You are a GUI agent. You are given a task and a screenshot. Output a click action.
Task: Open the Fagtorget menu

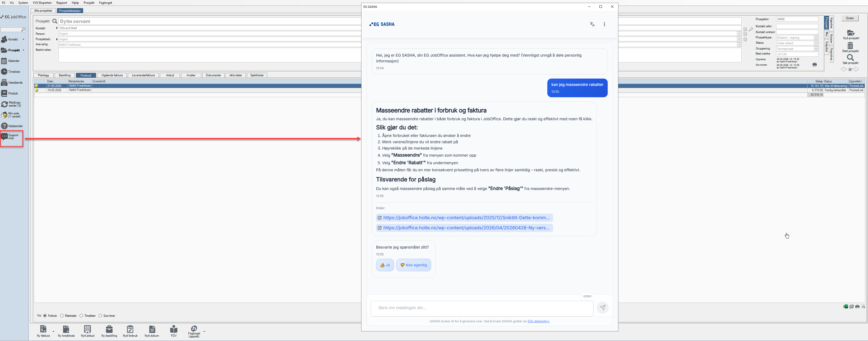[105, 3]
